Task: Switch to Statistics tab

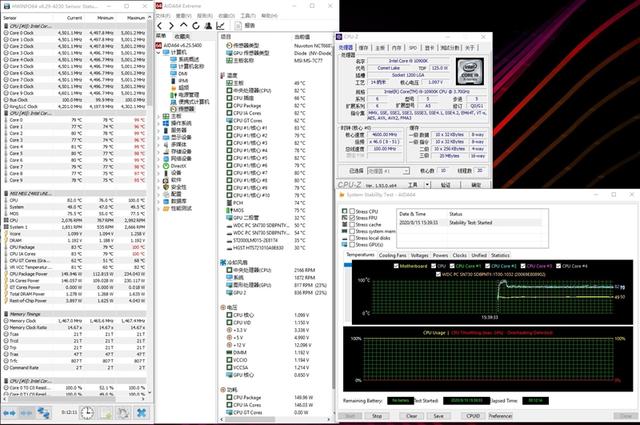Action: pos(500,255)
